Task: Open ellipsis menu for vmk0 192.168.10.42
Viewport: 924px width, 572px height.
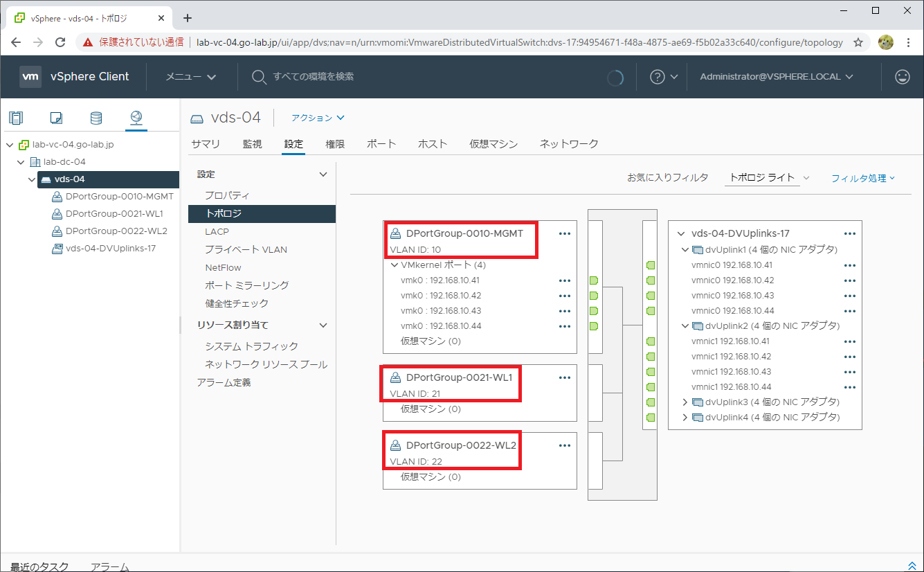Action: (565, 296)
